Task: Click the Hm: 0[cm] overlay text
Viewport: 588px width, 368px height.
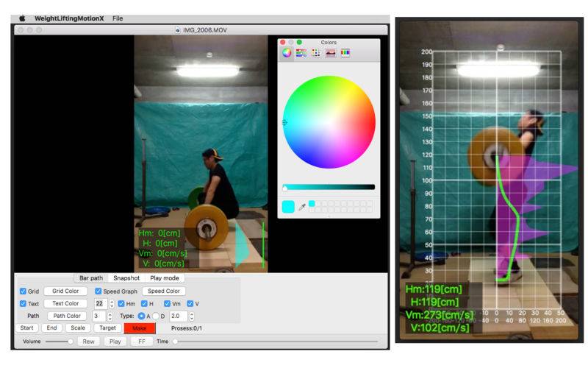Action: (159, 233)
